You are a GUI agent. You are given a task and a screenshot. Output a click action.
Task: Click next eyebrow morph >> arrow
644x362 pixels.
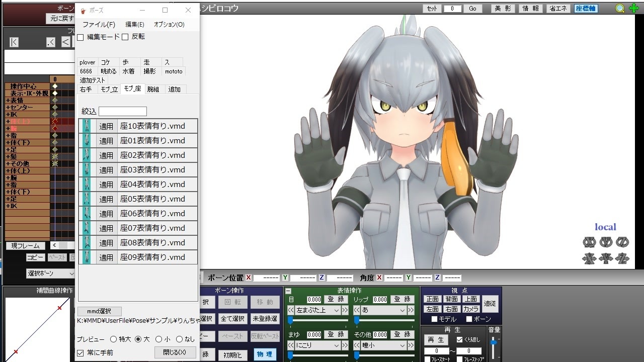pyautogui.click(x=345, y=345)
